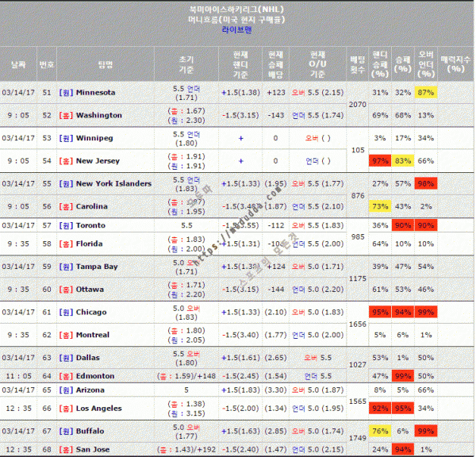476x457 pixels.
Task: Click Washington's -143 moneyline value
Action: point(275,115)
